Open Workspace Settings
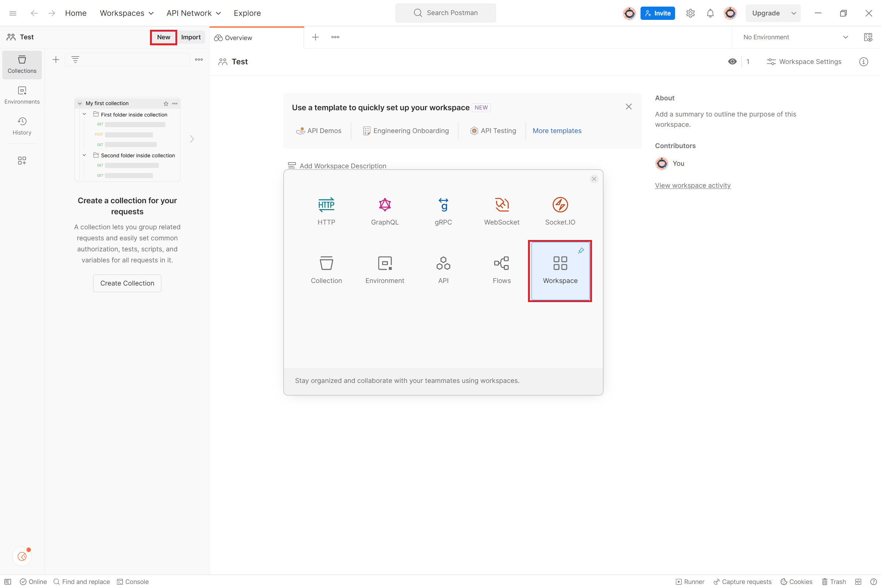Viewport: 881px width, 588px height. (804, 61)
